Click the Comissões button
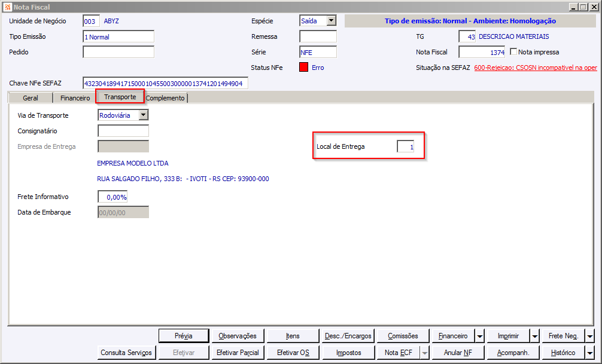Image resolution: width=602 pixels, height=364 pixels. [403, 336]
